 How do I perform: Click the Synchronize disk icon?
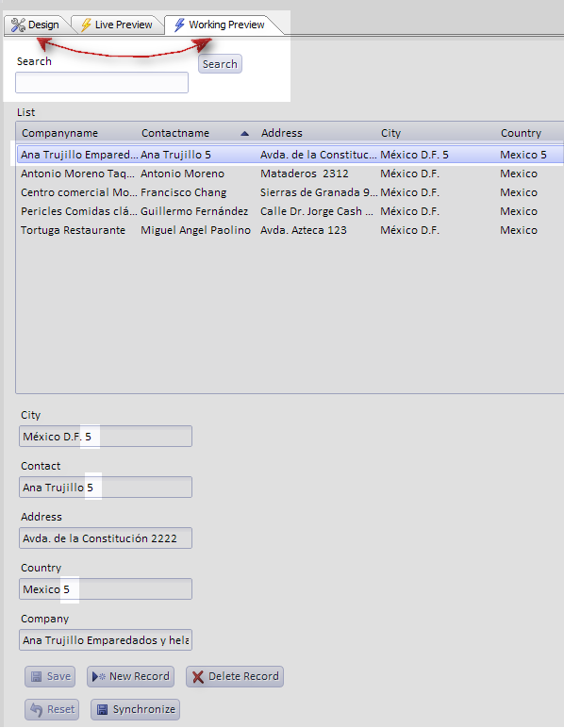click(102, 709)
